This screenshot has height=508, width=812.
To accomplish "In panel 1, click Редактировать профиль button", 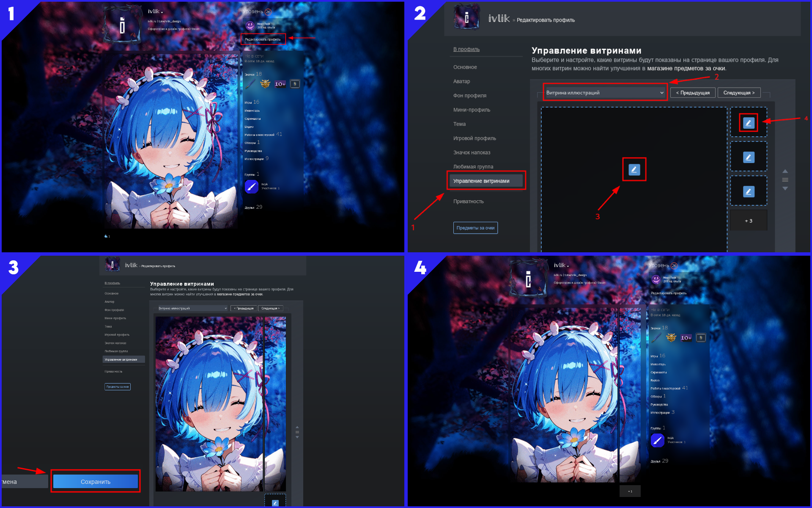I will coord(263,39).
